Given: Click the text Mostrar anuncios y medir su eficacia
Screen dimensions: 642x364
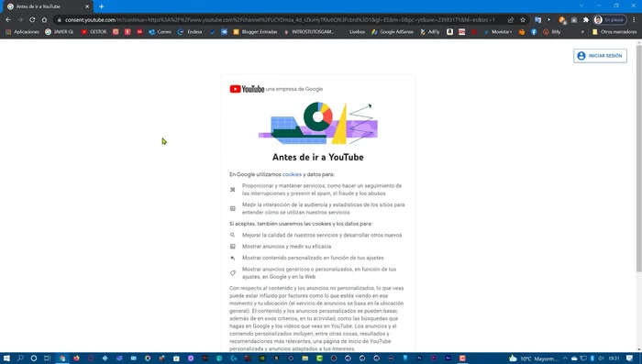Looking at the screenshot, I should tap(286, 247).
